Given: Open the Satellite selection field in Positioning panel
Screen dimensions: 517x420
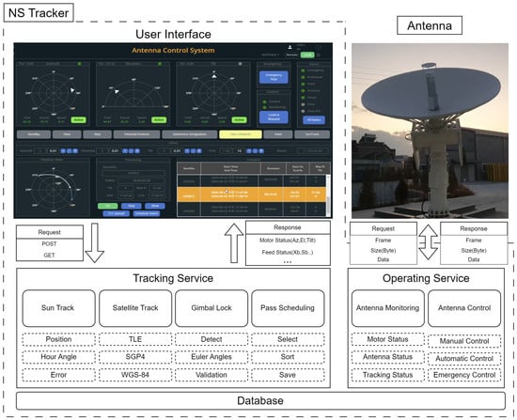Looking at the screenshot, I should 133,173.
